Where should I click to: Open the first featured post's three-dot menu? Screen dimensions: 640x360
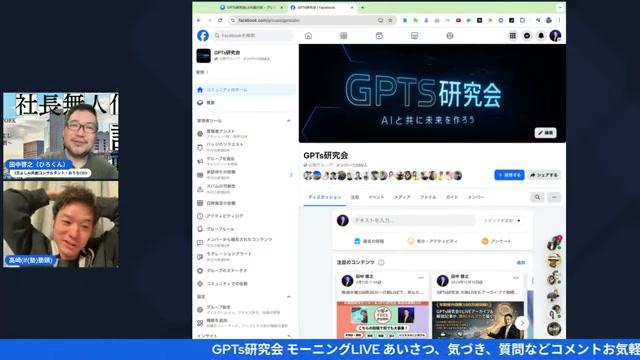(421, 278)
